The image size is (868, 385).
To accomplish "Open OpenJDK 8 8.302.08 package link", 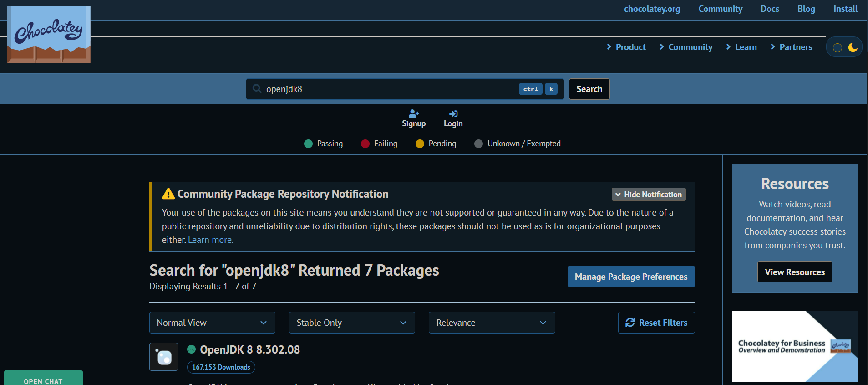I will coord(250,349).
